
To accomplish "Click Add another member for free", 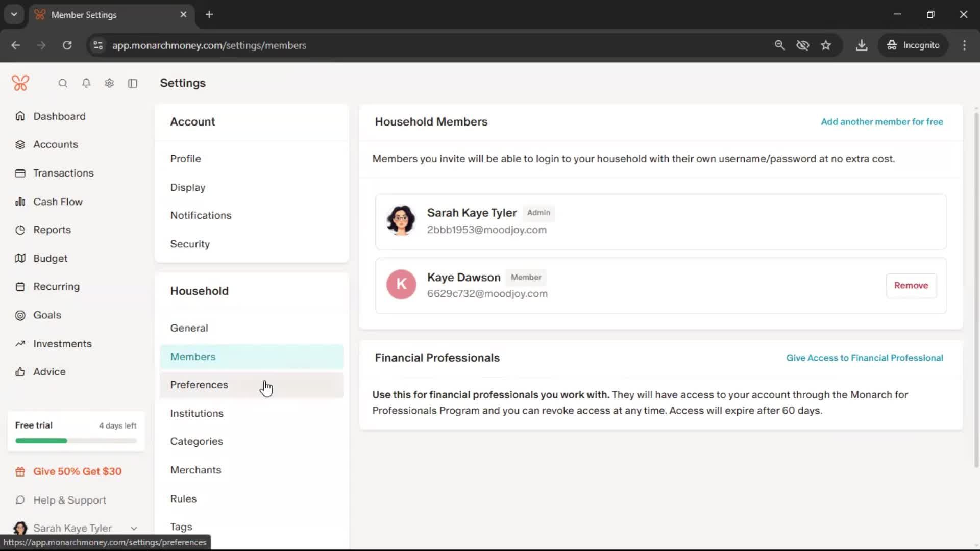I will tap(881, 121).
